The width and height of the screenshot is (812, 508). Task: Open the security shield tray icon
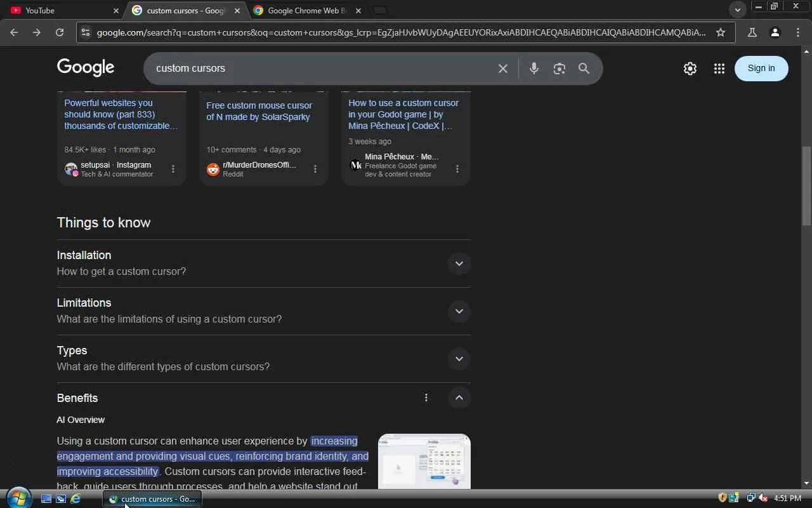tap(722, 498)
